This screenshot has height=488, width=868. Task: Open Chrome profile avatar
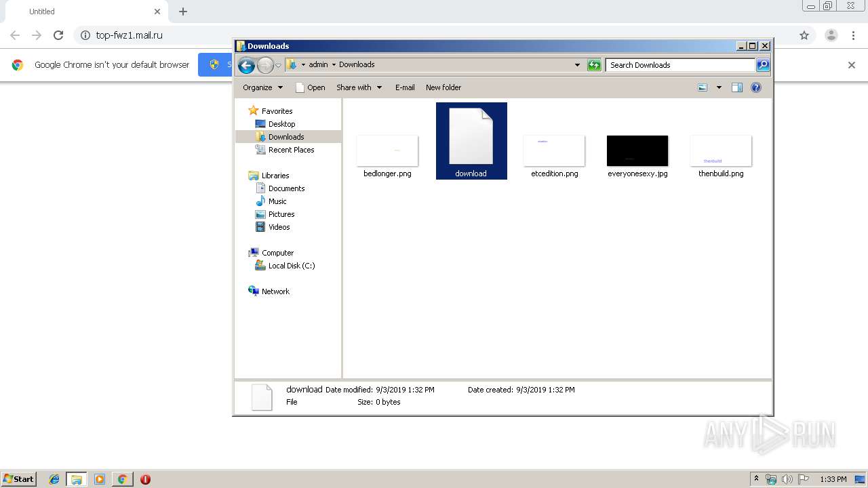[x=831, y=35]
